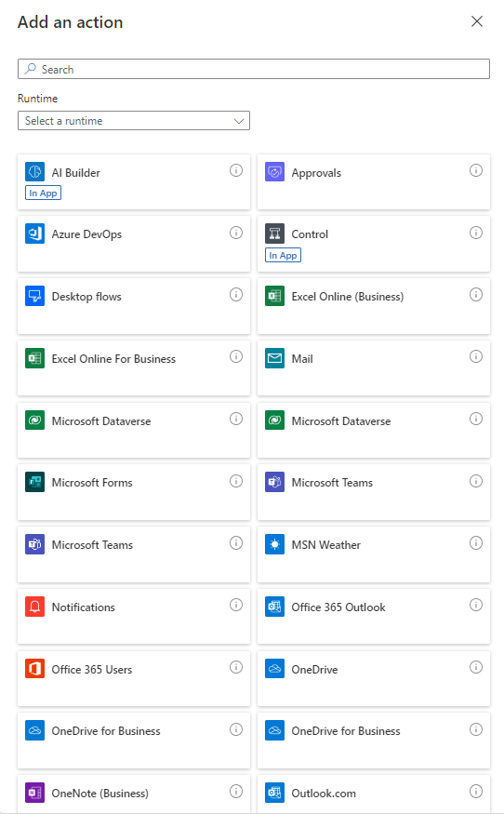Choose the Notifications bell icon
Viewport: 504px width, 814px height.
[x=34, y=607]
